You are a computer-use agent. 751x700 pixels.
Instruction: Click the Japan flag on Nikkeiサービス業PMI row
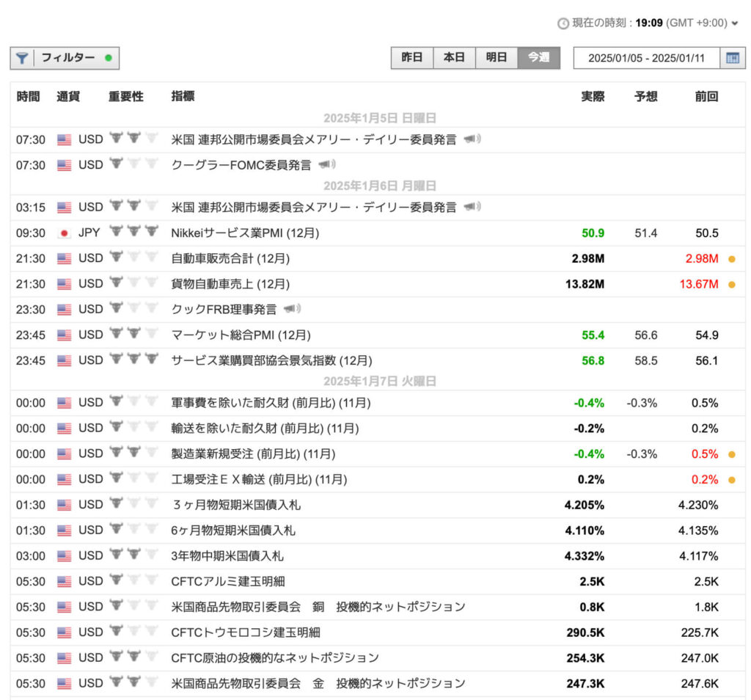point(66,232)
